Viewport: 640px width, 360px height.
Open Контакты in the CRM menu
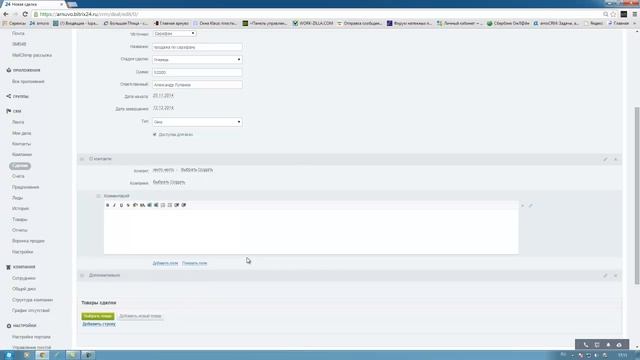(x=21, y=144)
